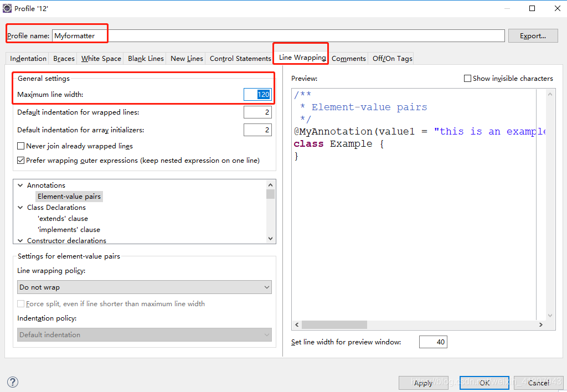
Task: Edit the Maximum line width value
Action: point(257,94)
